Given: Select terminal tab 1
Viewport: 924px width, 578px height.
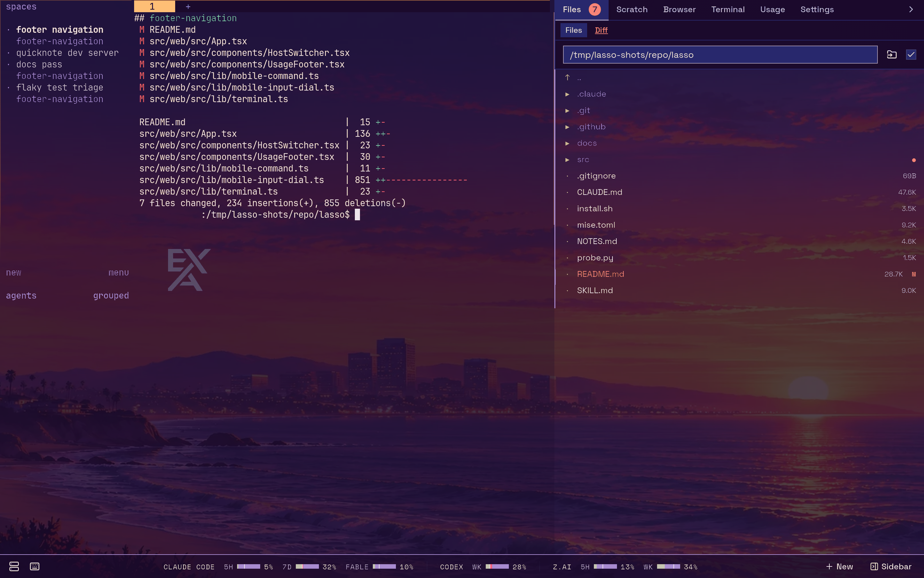Looking at the screenshot, I should coord(154,6).
